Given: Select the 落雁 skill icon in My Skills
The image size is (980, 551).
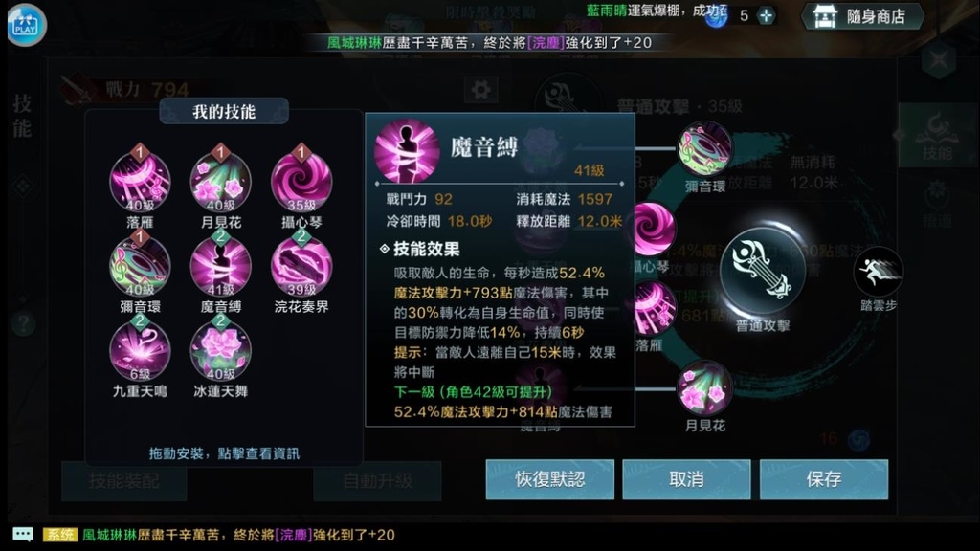Looking at the screenshot, I should (140, 182).
